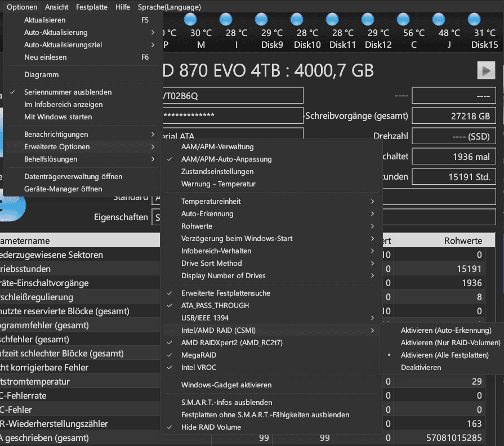Image resolution: width=504 pixels, height=446 pixels.
Task: Expand USB/IEEE 1394 submenu
Action: 271,318
